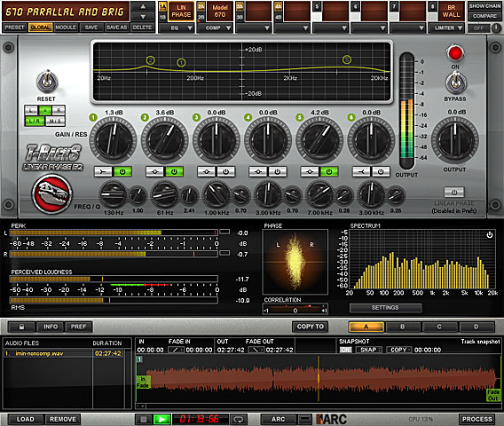Select snapshot C tab

tap(439, 327)
